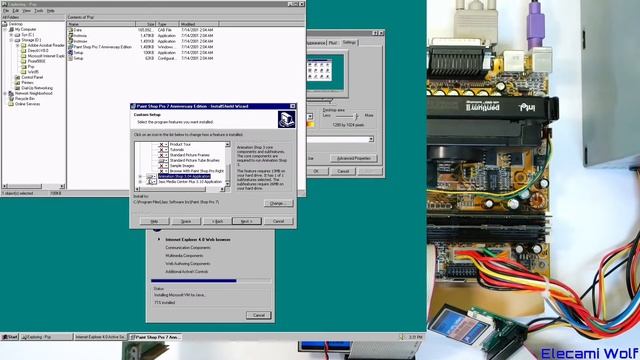Switch to the Plus! tab in Display Properties

[x=333, y=43]
